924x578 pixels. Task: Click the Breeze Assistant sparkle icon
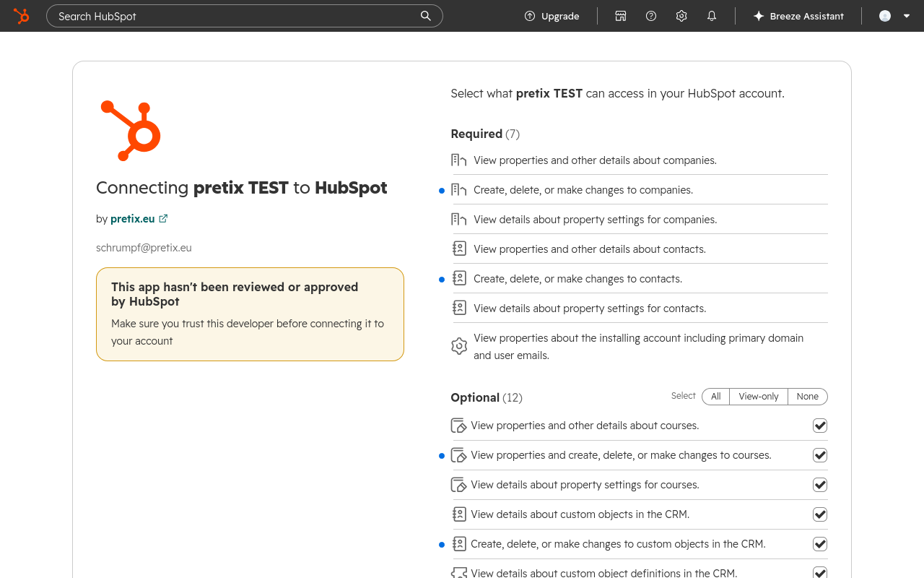(759, 16)
